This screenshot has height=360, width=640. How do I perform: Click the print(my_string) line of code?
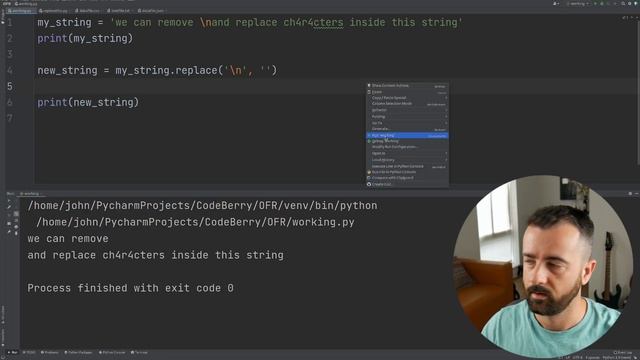pos(85,38)
